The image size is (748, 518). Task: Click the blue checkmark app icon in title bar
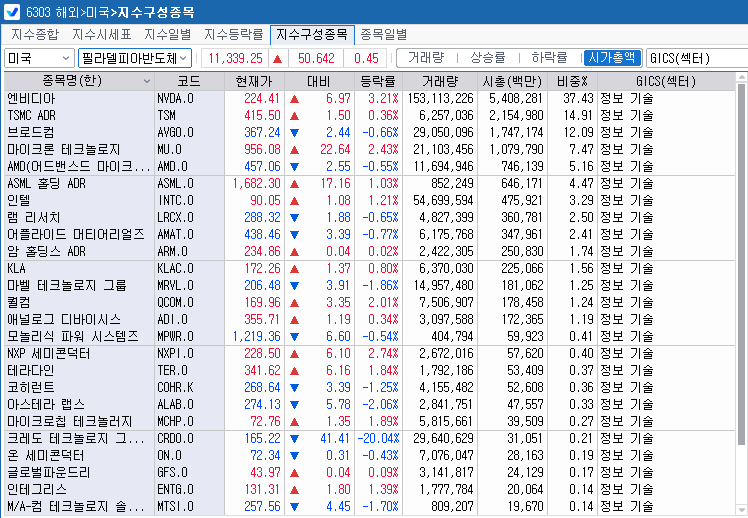pyautogui.click(x=12, y=11)
